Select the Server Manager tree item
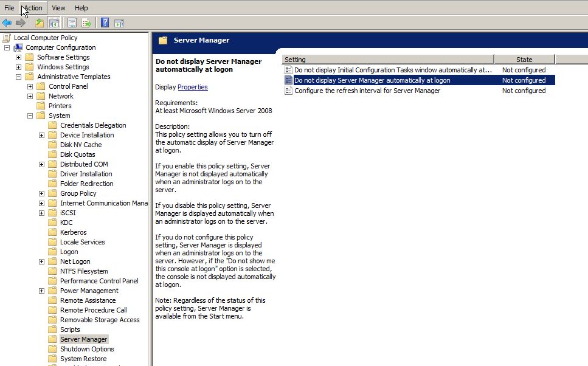The width and height of the screenshot is (588, 366). coord(84,339)
